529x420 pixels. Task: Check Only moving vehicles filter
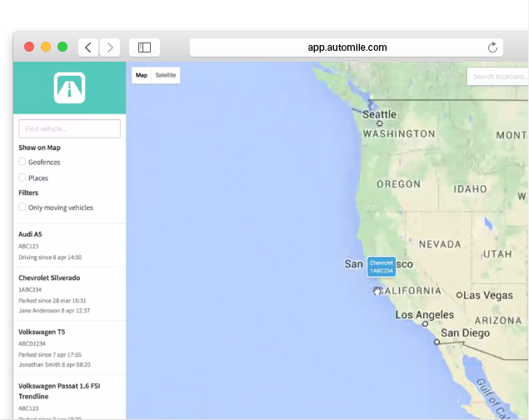22,208
